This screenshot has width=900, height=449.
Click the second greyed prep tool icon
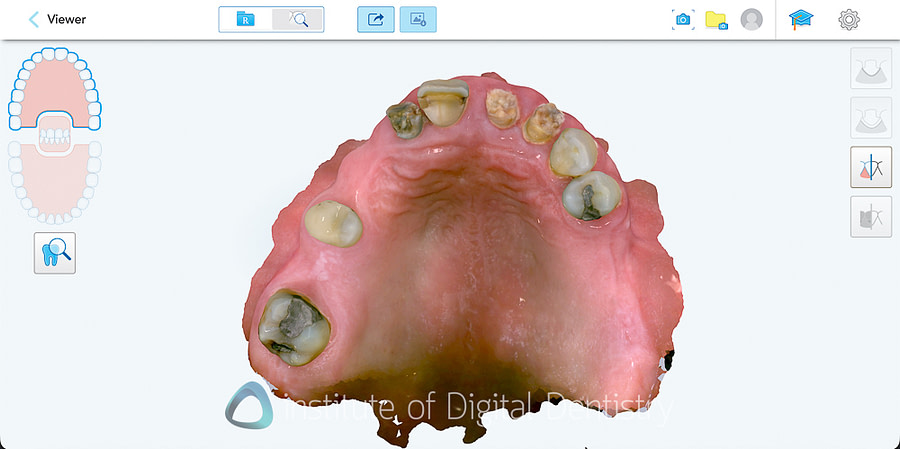point(870,118)
